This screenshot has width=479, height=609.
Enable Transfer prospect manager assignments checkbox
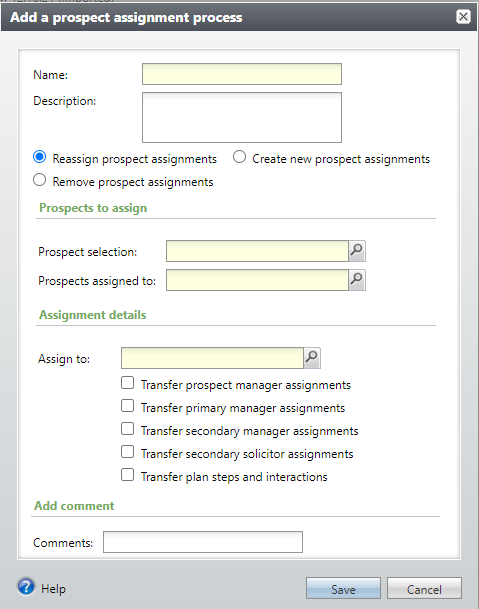tap(127, 383)
